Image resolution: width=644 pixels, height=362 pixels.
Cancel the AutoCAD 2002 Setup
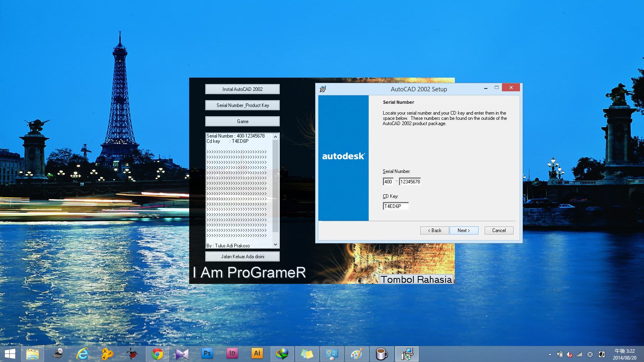click(x=499, y=230)
